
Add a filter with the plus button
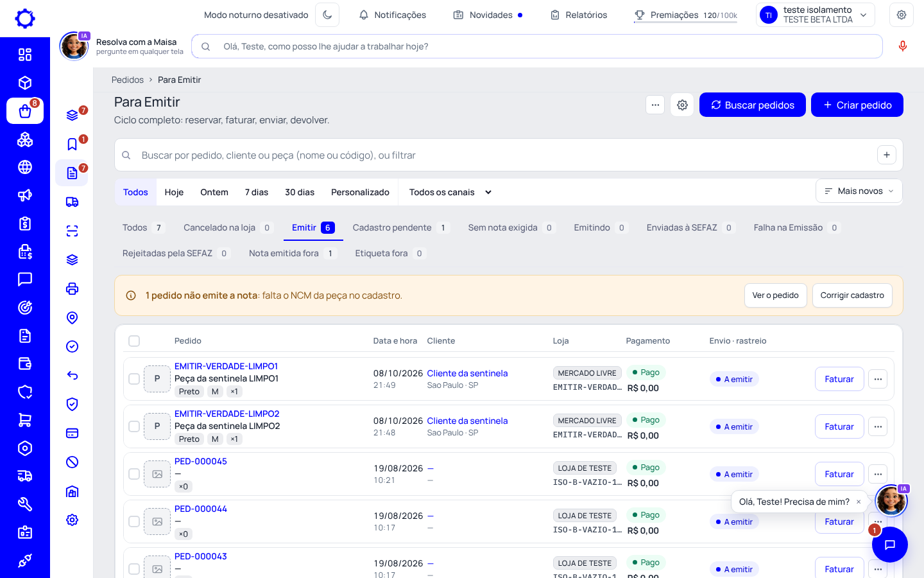tap(887, 155)
